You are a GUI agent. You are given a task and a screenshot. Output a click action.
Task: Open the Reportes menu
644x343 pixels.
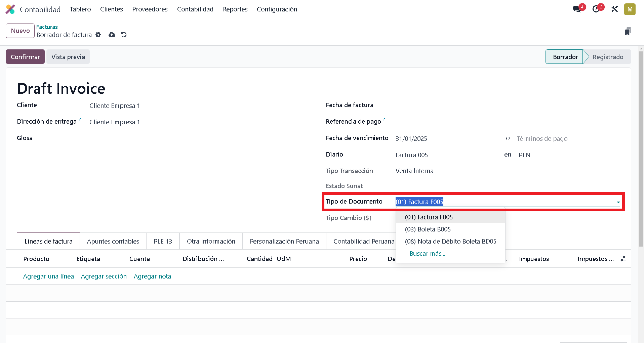coord(235,9)
